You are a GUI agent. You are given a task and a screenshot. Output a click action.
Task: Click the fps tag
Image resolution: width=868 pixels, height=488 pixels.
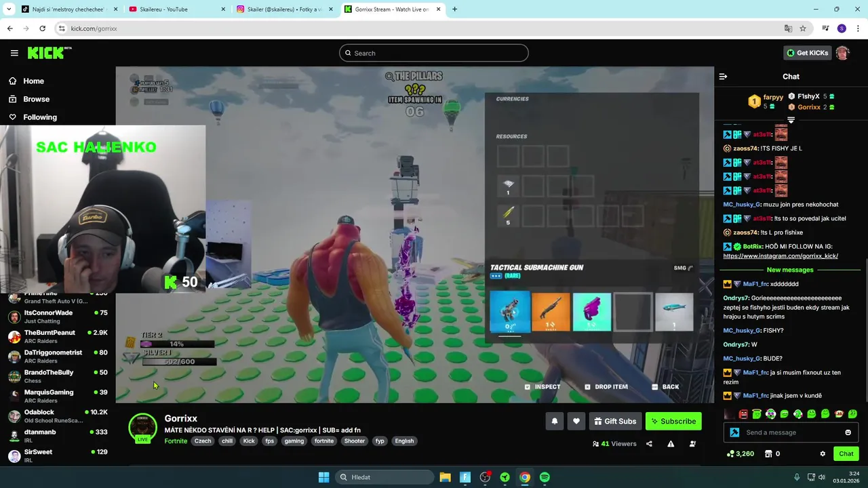click(269, 441)
